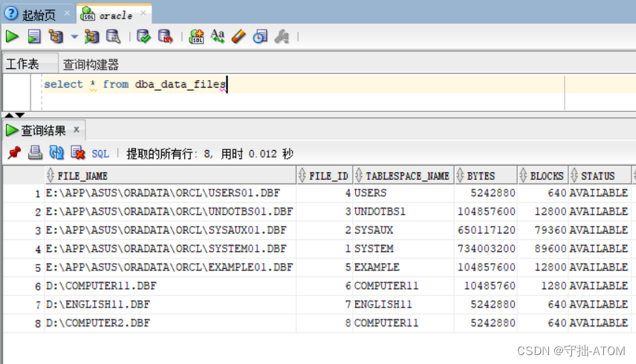
Task: Click the collapse arrows between editor and results
Action: tap(15, 115)
